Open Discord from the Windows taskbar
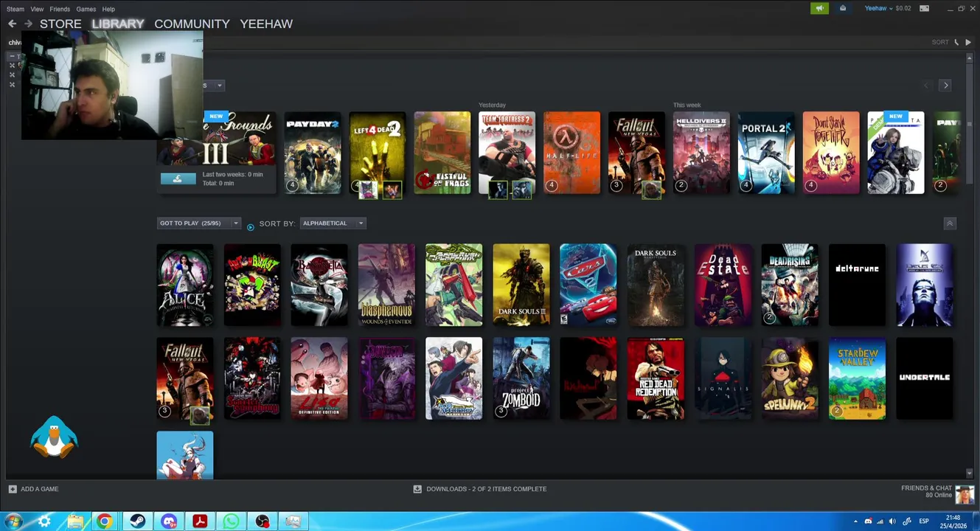 coord(169,521)
